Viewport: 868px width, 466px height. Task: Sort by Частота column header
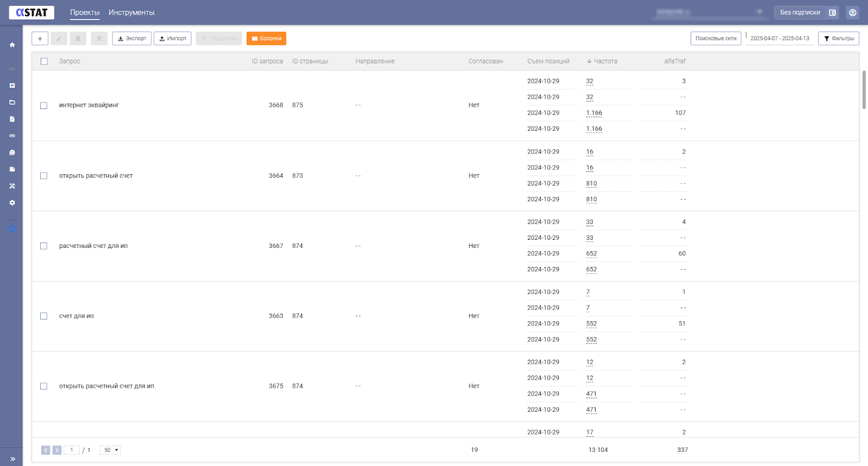[x=602, y=61]
